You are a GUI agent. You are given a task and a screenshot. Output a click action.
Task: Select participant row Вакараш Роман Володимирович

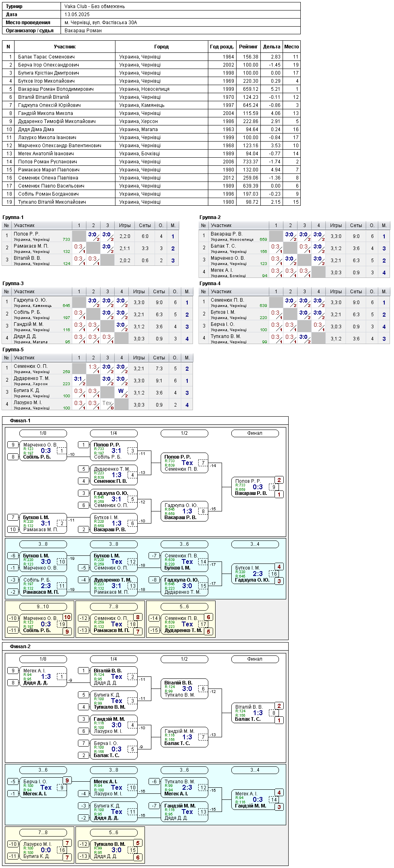(151, 89)
